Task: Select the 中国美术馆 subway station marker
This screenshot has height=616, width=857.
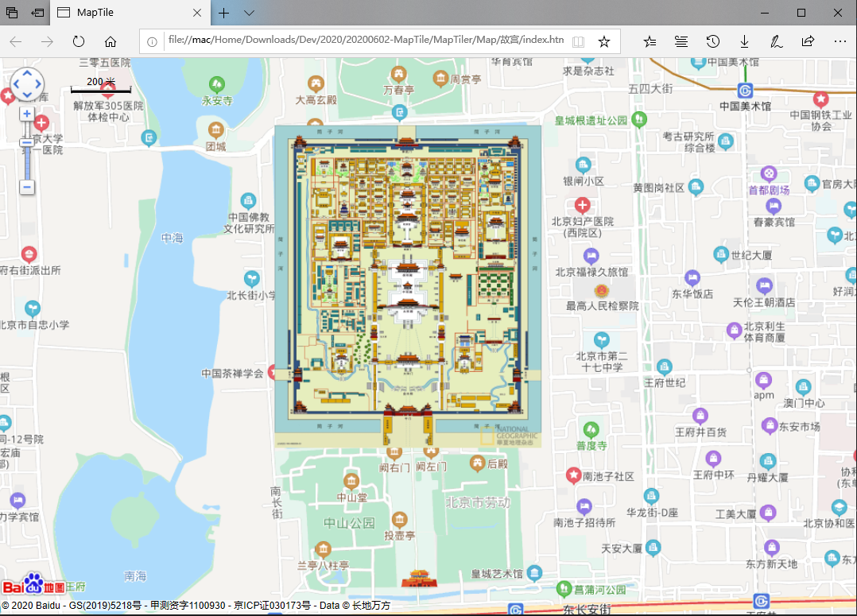Action: 745,90
